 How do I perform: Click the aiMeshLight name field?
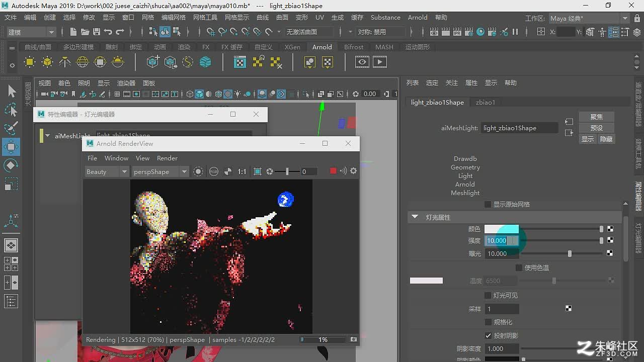(519, 128)
